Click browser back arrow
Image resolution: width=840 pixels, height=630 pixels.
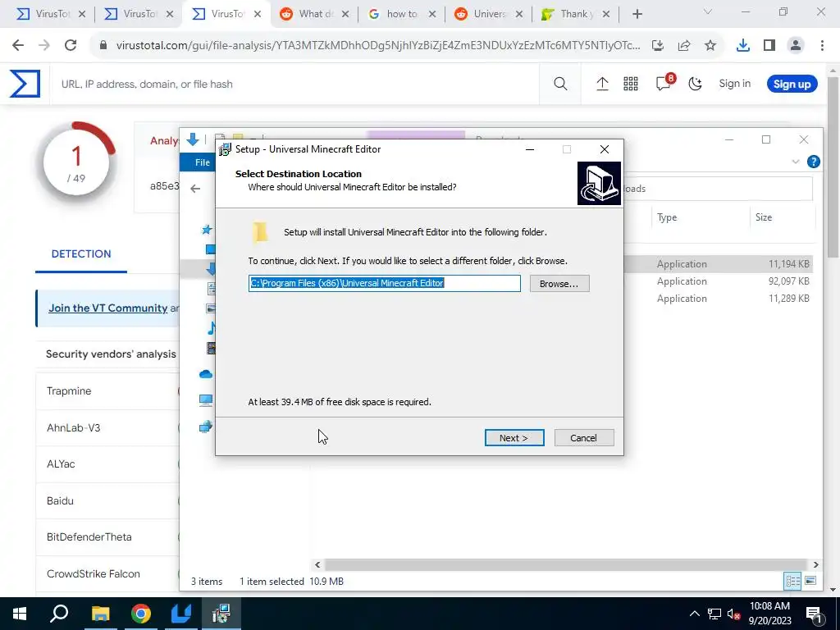point(18,45)
